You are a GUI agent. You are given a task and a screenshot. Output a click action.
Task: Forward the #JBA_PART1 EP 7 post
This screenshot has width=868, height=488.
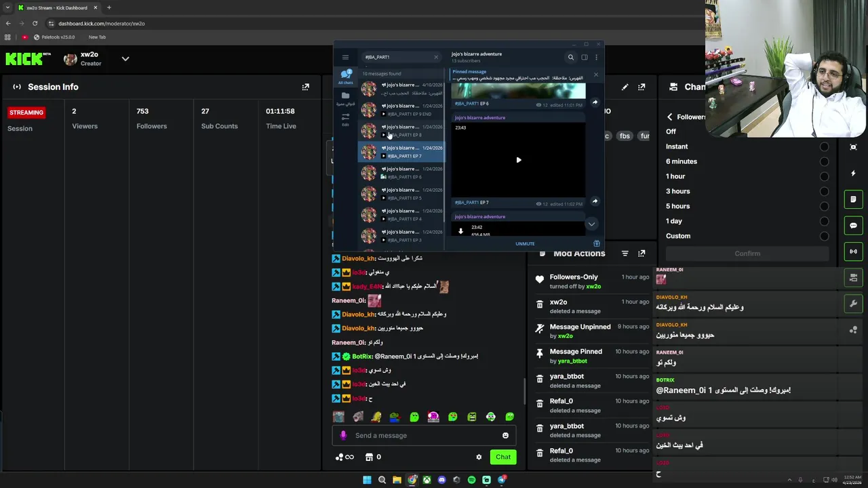click(x=595, y=201)
